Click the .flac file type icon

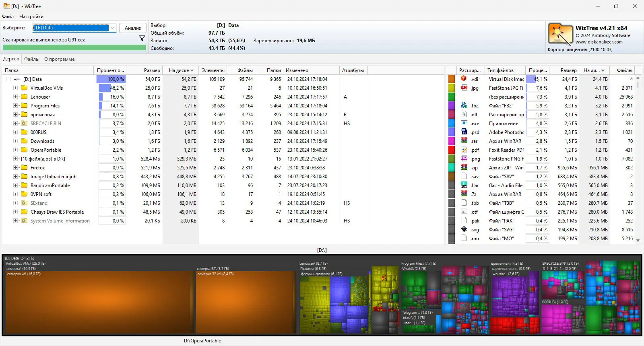464,185
